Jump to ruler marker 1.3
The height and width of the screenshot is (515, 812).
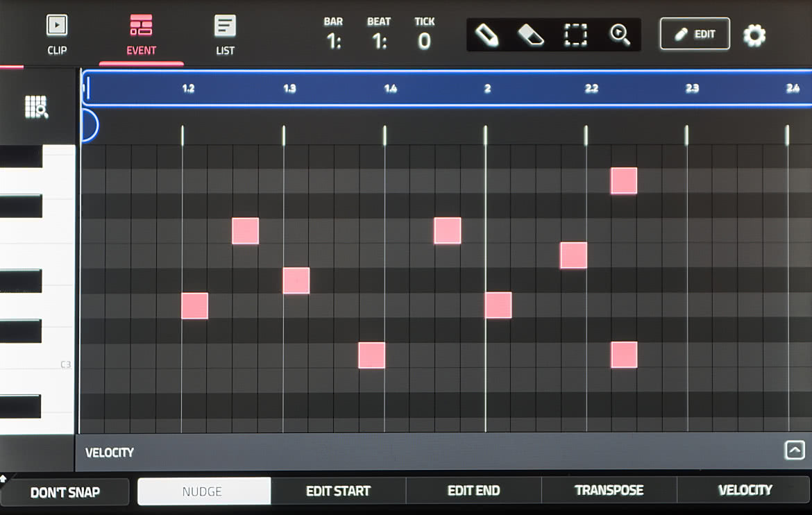(x=289, y=89)
